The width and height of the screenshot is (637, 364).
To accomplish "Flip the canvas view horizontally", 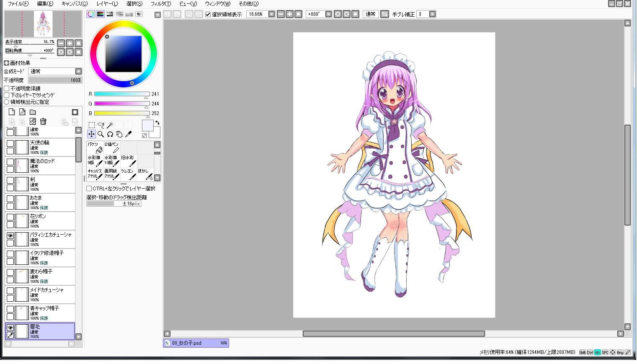I will [x=384, y=14].
